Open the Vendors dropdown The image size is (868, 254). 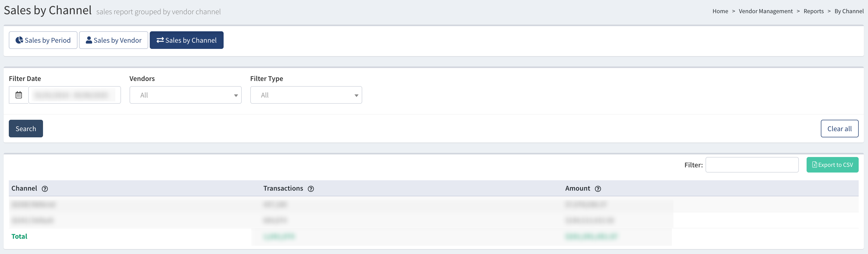coord(185,95)
